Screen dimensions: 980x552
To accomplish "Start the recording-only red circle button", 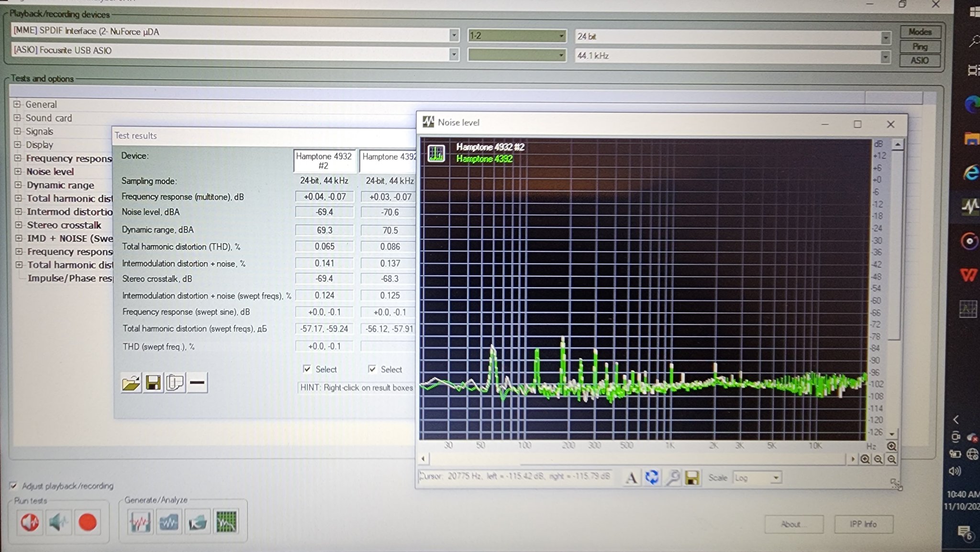I will (87, 522).
